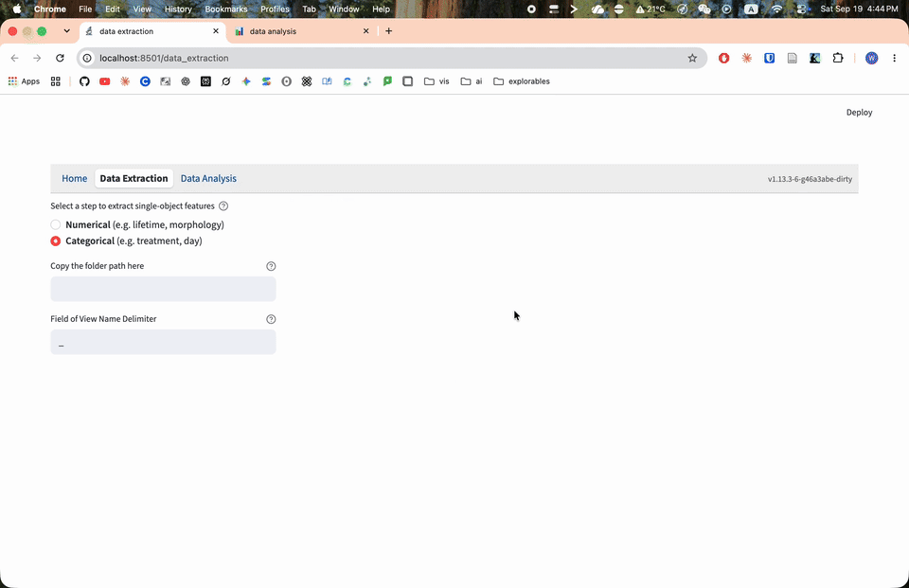Close the data extraction browser tab
The width and height of the screenshot is (909, 588).
pyautogui.click(x=216, y=31)
